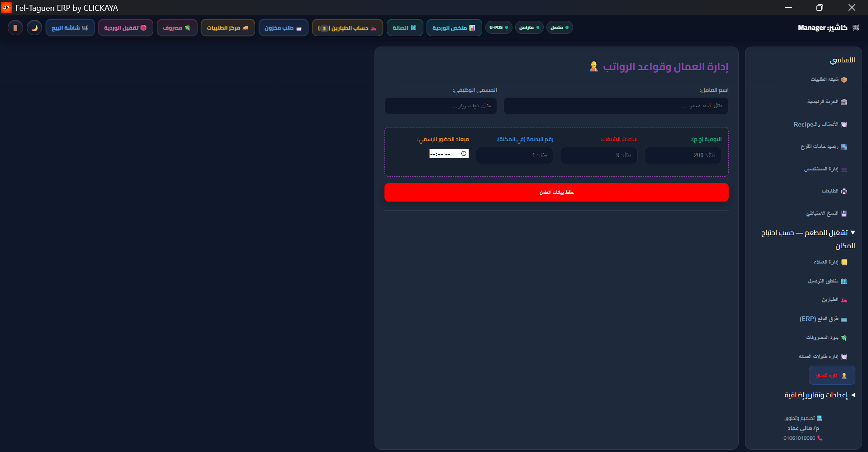Open الطيارين scooter icon in sidebar
Screen dimensions: 868x452
(844, 300)
